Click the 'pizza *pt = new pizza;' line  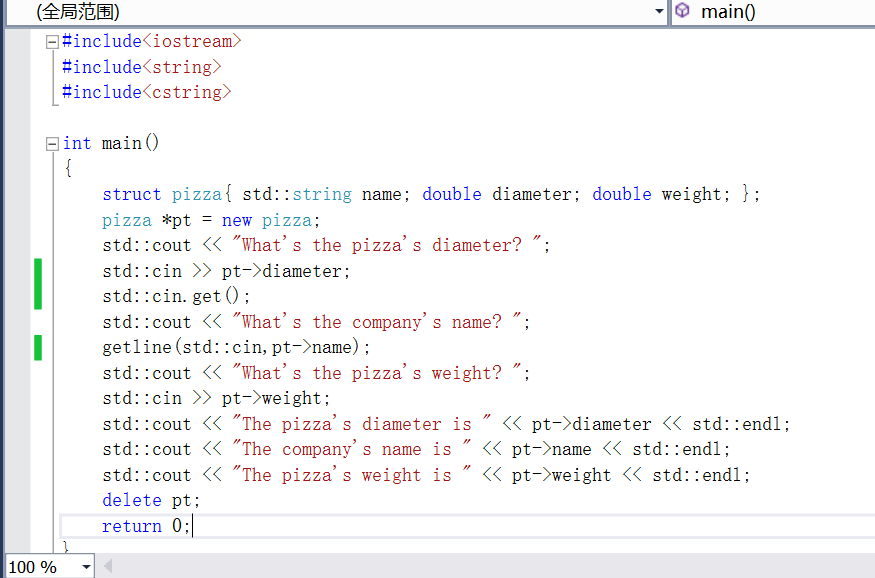211,220
